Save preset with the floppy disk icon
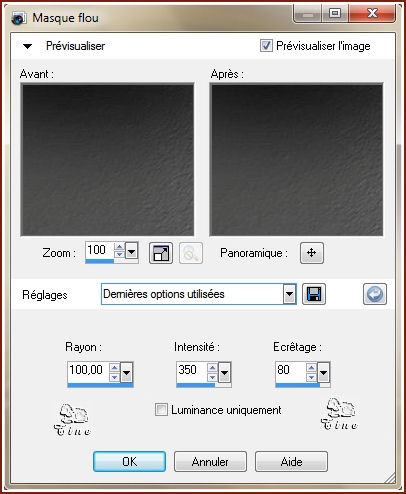This screenshot has width=406, height=494. tap(314, 294)
